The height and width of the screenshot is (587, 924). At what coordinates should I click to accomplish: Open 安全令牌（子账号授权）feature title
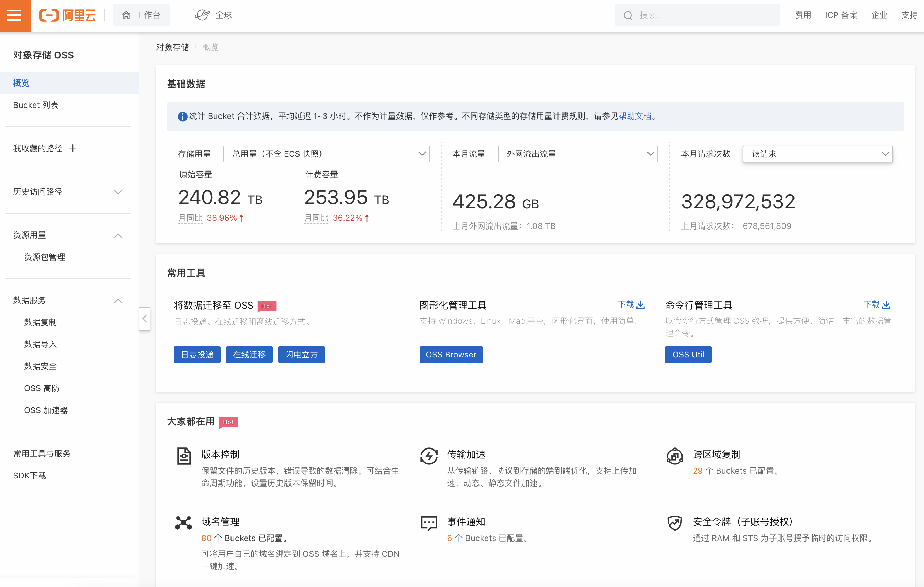[x=743, y=522]
